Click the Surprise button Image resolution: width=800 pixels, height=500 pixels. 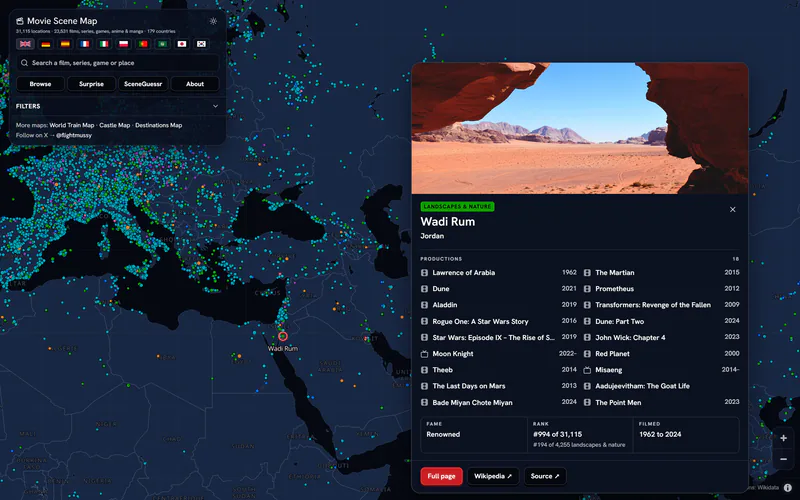click(91, 84)
